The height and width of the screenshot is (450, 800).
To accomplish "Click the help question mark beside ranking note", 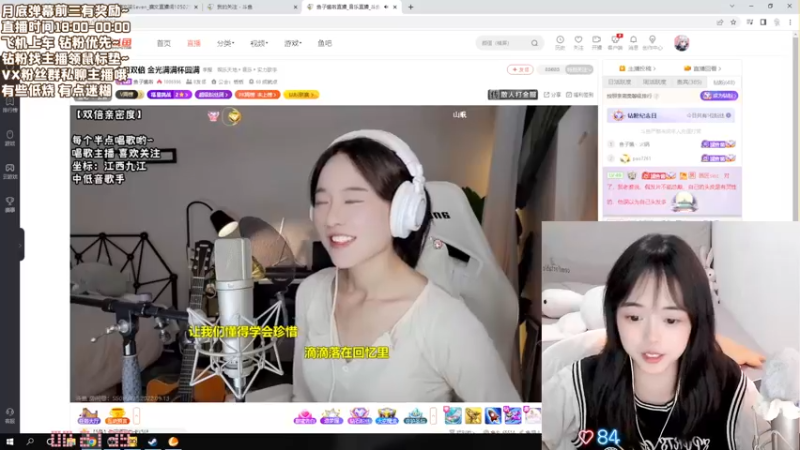I will click(x=656, y=96).
